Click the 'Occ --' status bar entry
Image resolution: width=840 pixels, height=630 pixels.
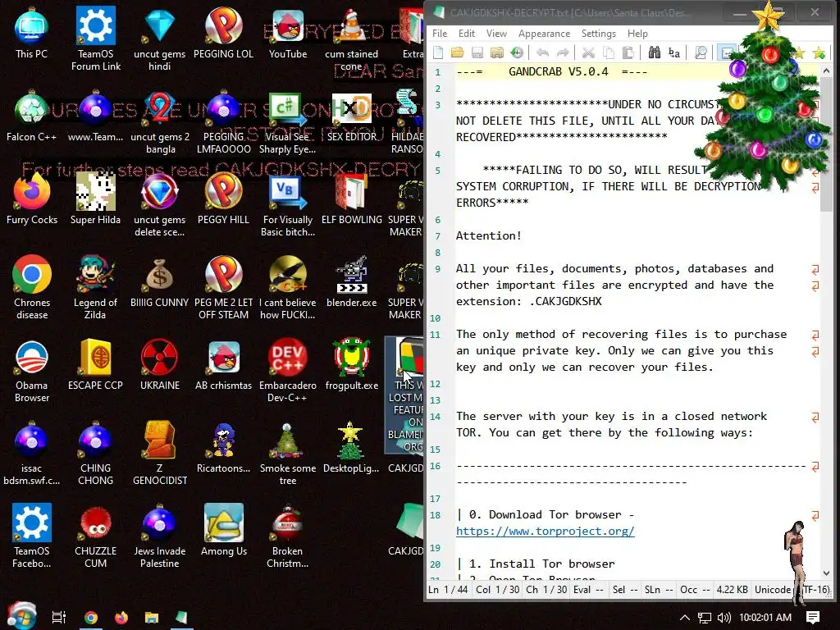point(695,590)
